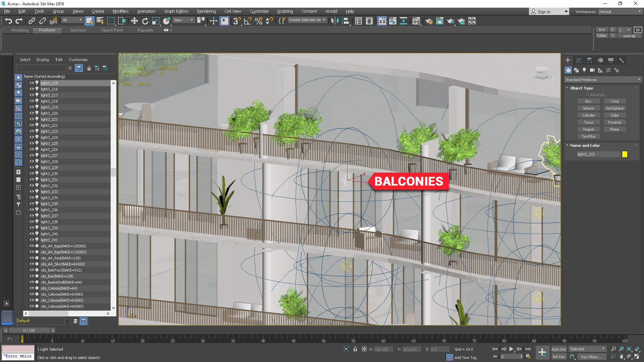Image resolution: width=644 pixels, height=362 pixels.
Task: Click the object name field light3_215
Action: pos(598,154)
